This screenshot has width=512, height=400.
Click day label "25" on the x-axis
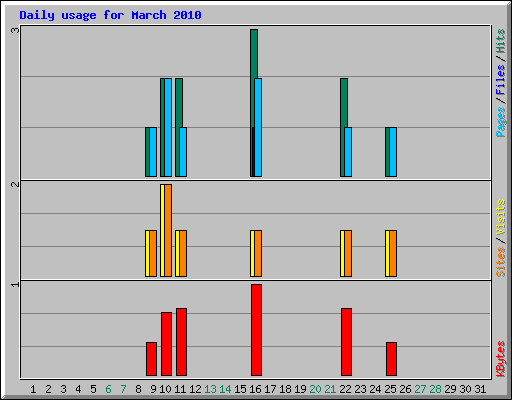pos(390,389)
